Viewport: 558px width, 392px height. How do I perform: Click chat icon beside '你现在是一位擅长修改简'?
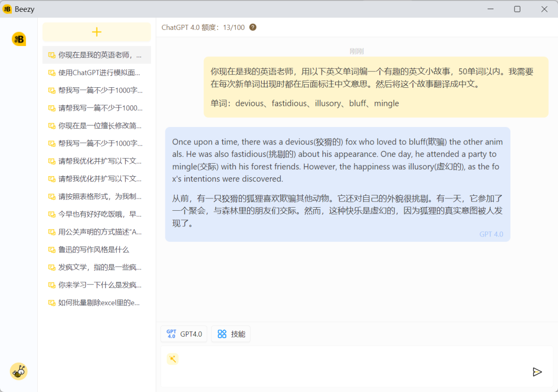[52, 126]
